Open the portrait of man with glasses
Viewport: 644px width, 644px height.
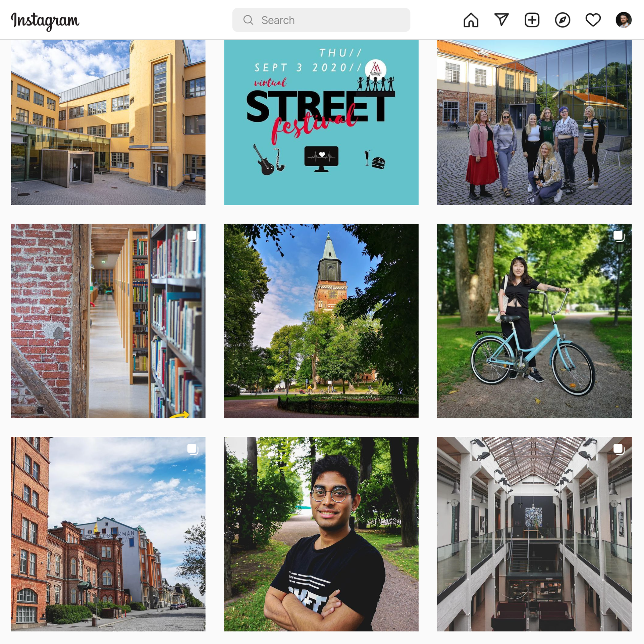pyautogui.click(x=321, y=534)
